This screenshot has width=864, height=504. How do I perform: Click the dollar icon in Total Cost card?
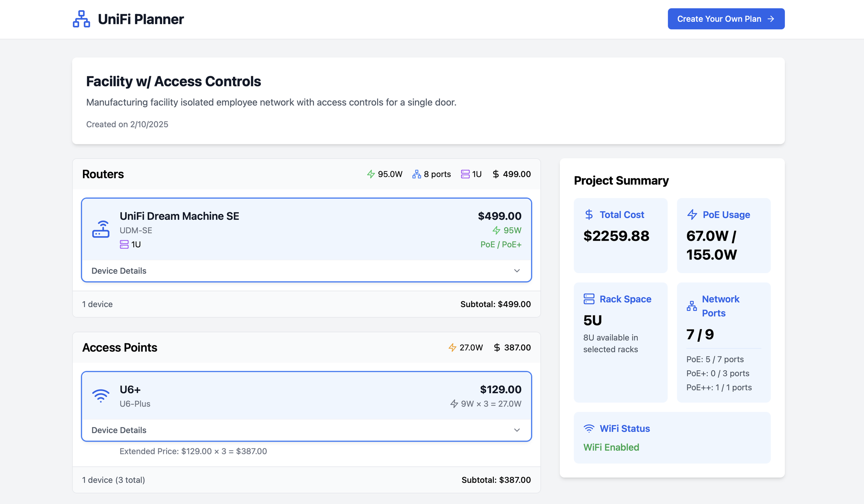point(589,215)
